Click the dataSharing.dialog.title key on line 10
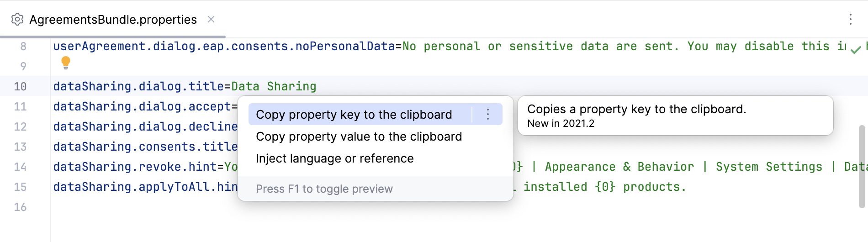 [x=138, y=87]
